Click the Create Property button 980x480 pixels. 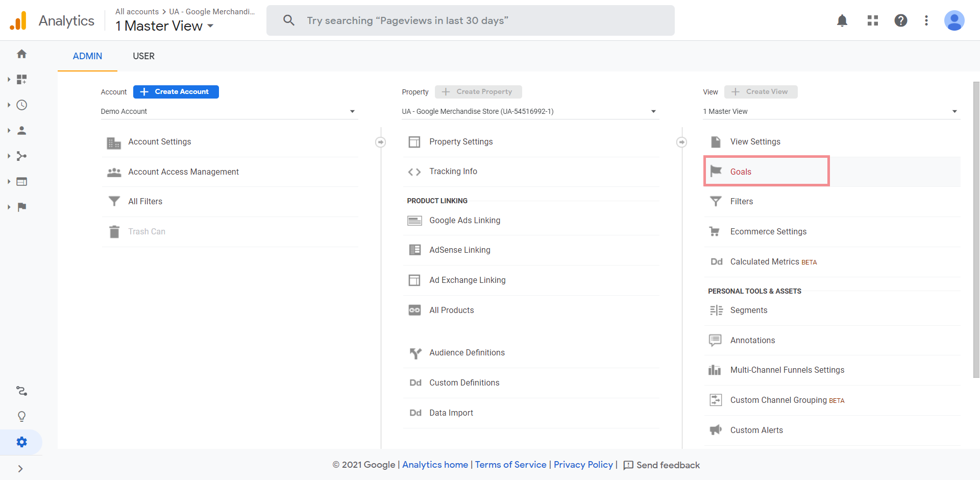(478, 92)
